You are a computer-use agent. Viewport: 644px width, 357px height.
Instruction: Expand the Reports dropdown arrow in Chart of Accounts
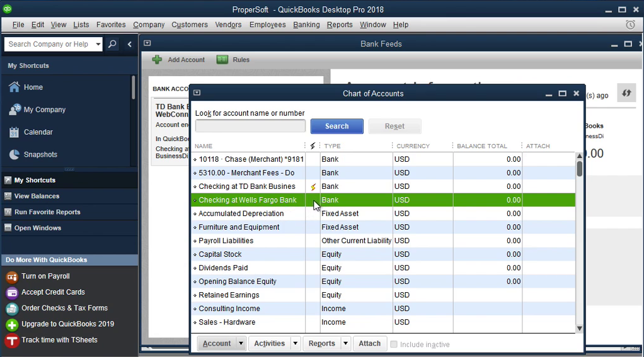pos(346,343)
